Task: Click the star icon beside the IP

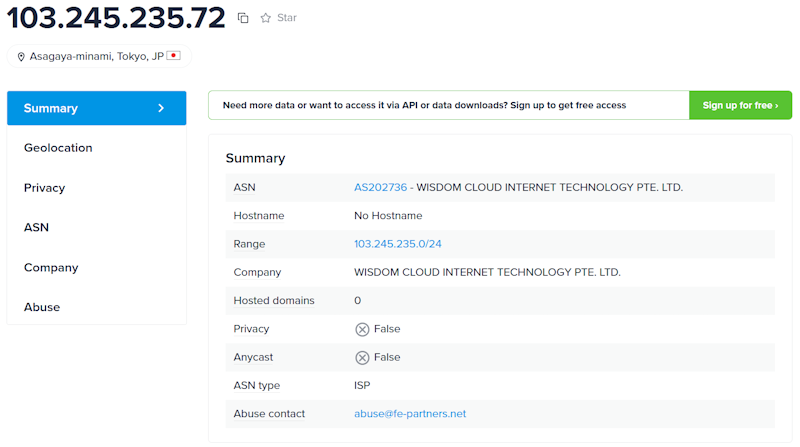Action: click(266, 18)
